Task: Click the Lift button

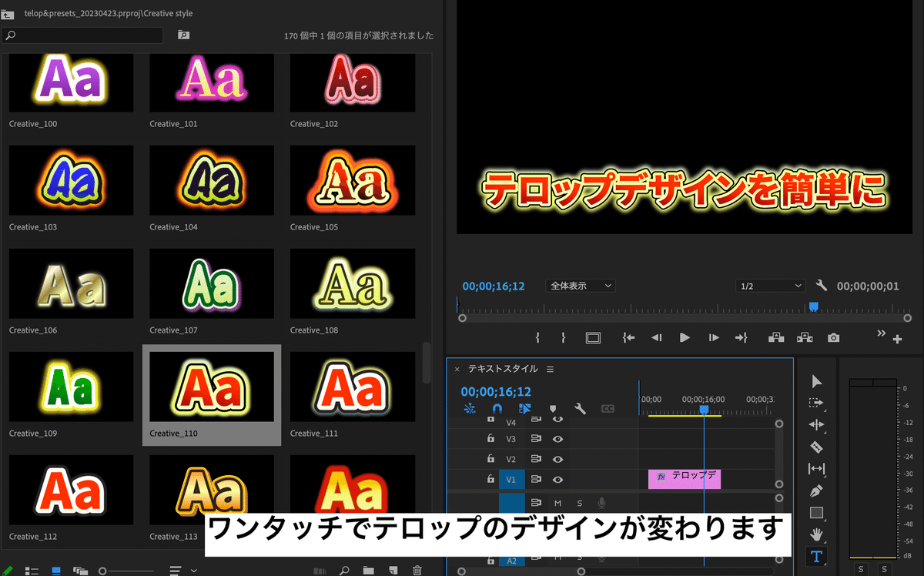Action: click(x=775, y=337)
